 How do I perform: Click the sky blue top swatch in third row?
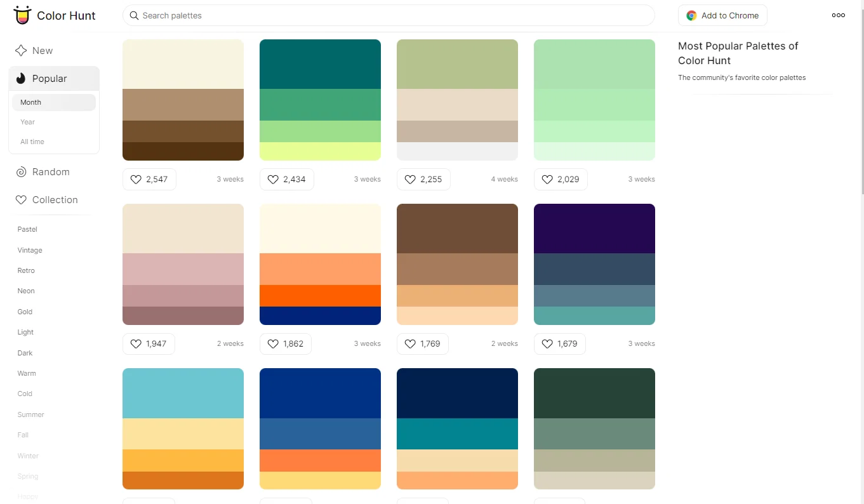183,393
